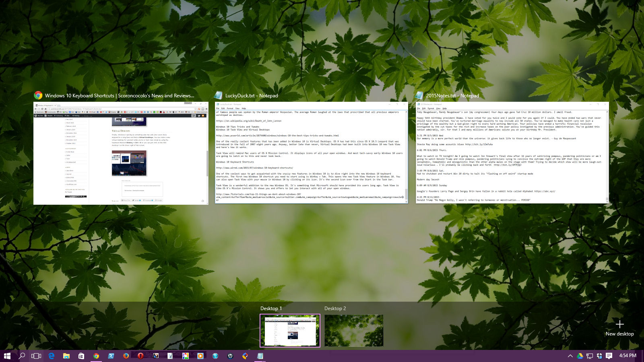
Task: Open Google Drive from the system tray
Action: tap(580, 356)
